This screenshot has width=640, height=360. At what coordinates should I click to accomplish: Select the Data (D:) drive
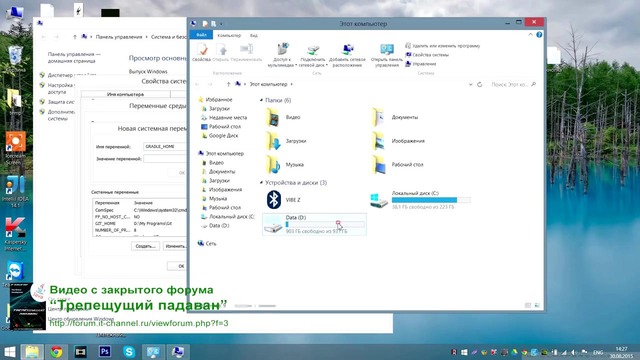point(314,224)
